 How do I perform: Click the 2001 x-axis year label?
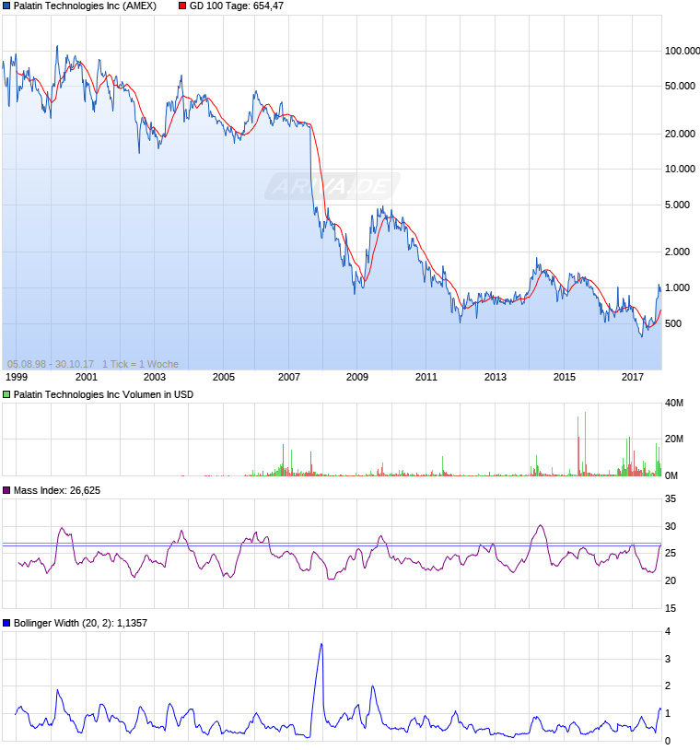pyautogui.click(x=87, y=377)
